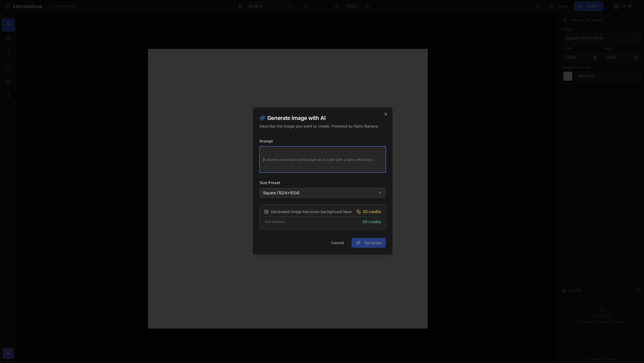Screen dimensions: 644x363
Task: Cancel the AI generation dialog
Action: pyautogui.click(x=337, y=243)
